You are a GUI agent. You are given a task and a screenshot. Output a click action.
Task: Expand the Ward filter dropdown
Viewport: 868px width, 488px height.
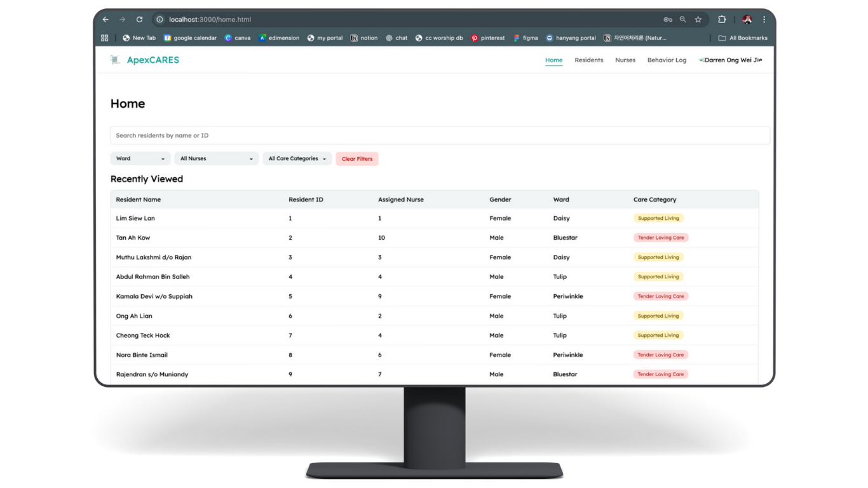140,159
